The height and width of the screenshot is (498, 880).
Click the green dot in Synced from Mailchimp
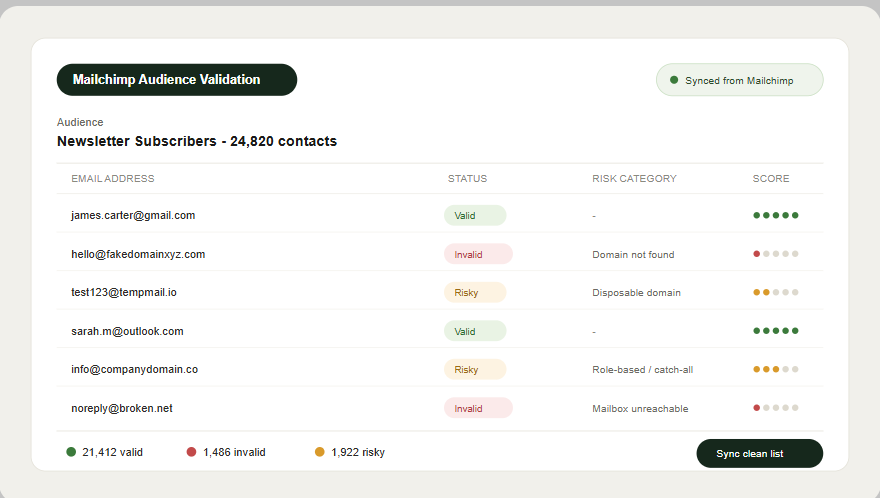[674, 80]
